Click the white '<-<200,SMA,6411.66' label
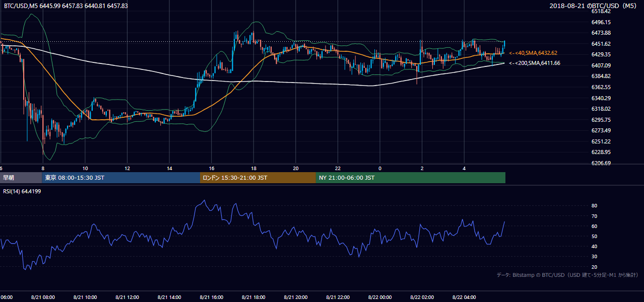 (x=535, y=63)
